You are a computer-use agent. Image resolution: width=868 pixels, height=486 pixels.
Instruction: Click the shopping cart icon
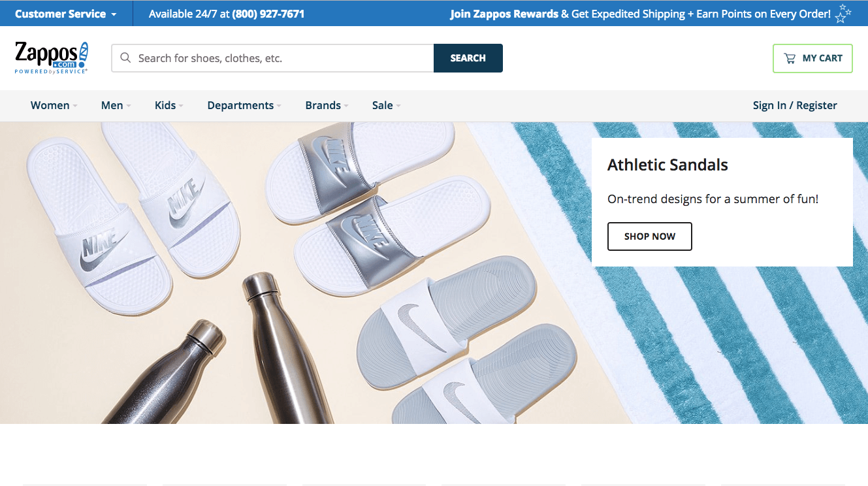(x=790, y=57)
